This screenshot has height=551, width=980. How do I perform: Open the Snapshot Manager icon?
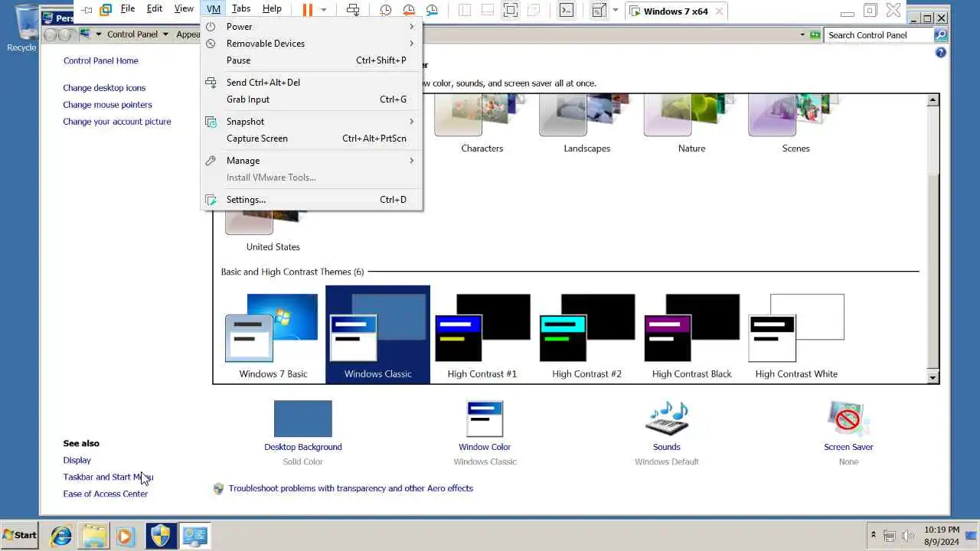click(433, 10)
